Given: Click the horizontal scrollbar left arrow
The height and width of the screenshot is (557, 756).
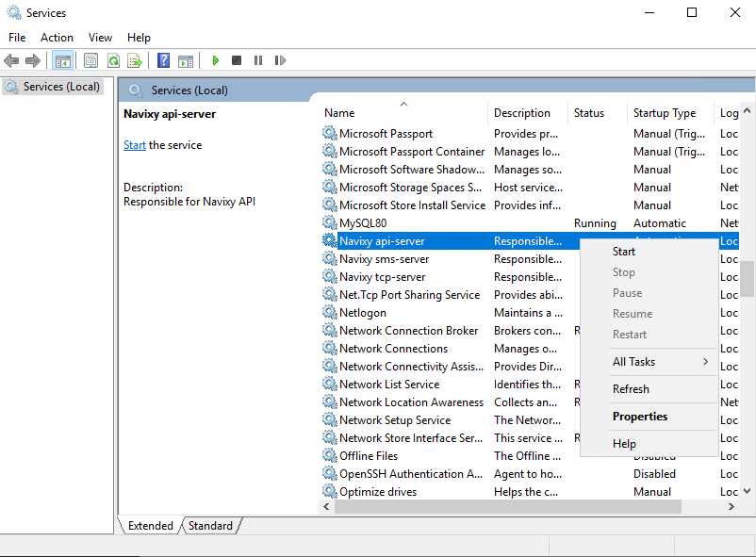Looking at the screenshot, I should tap(326, 506).
